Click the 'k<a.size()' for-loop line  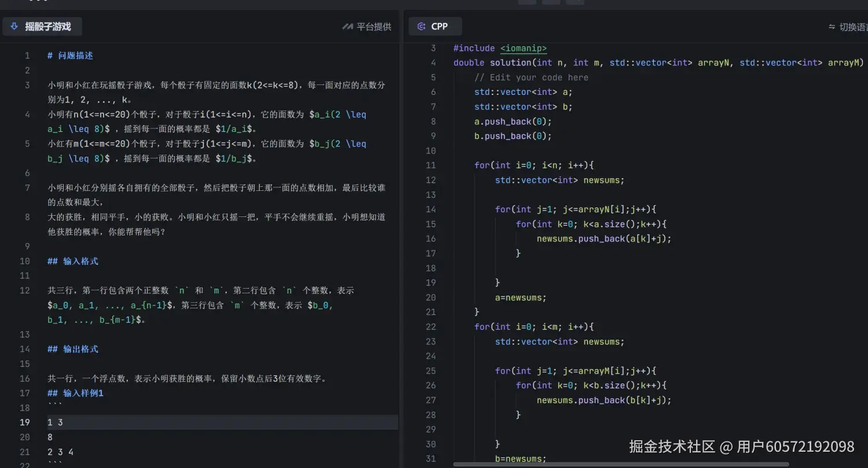click(x=591, y=224)
